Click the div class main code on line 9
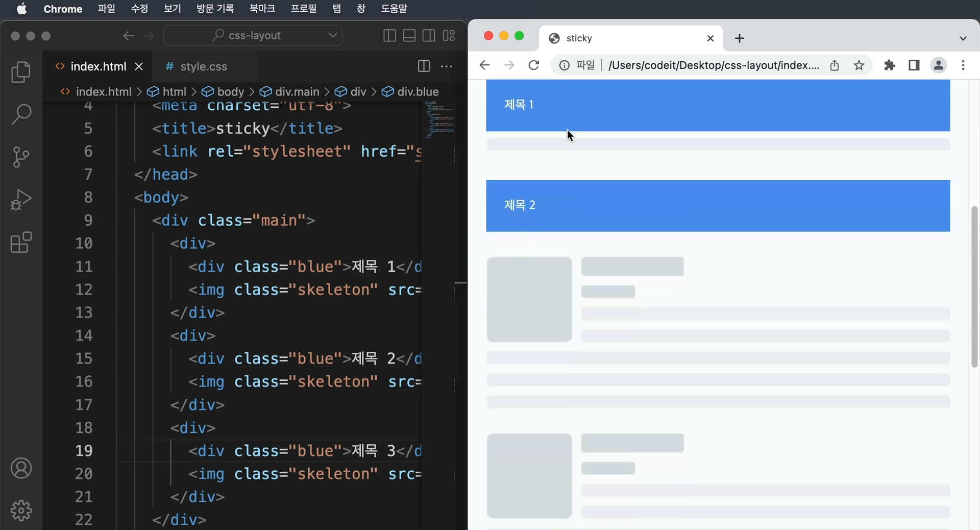980x530 pixels. [x=234, y=221]
